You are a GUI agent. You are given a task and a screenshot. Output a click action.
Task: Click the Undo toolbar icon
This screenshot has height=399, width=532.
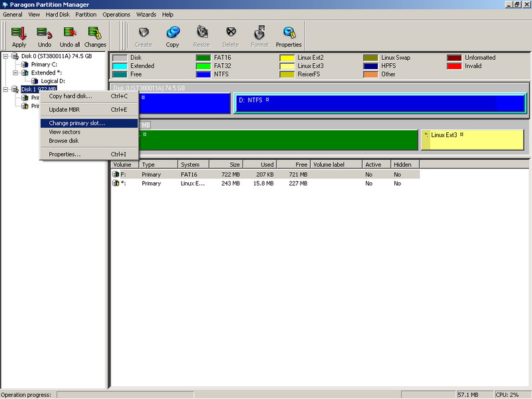point(44,33)
